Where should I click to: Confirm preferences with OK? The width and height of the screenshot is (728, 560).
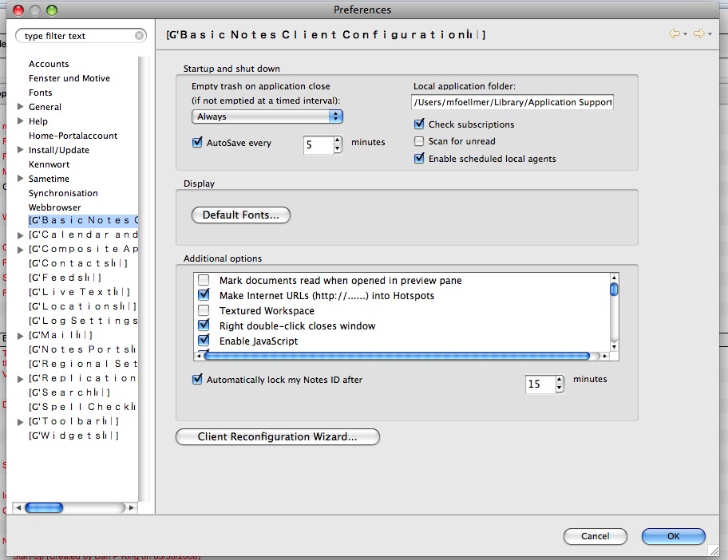pos(673,536)
